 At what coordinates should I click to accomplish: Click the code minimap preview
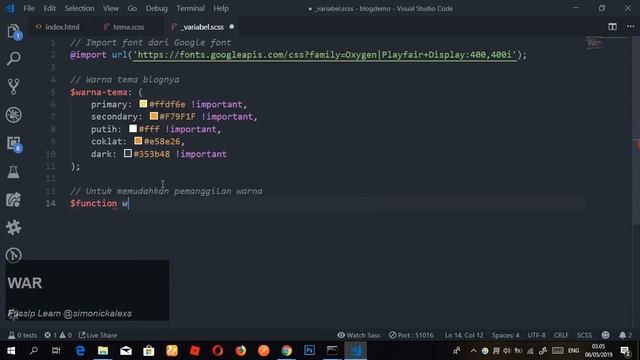[606, 43]
